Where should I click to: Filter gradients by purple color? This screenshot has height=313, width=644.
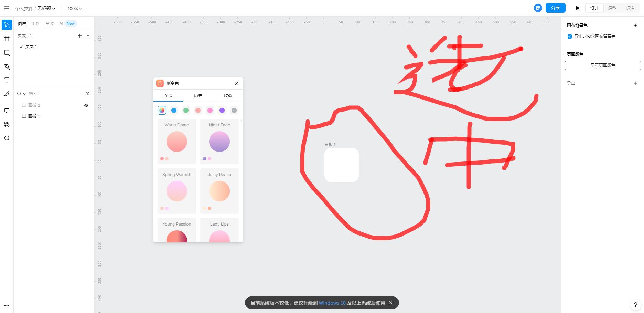coord(222,110)
